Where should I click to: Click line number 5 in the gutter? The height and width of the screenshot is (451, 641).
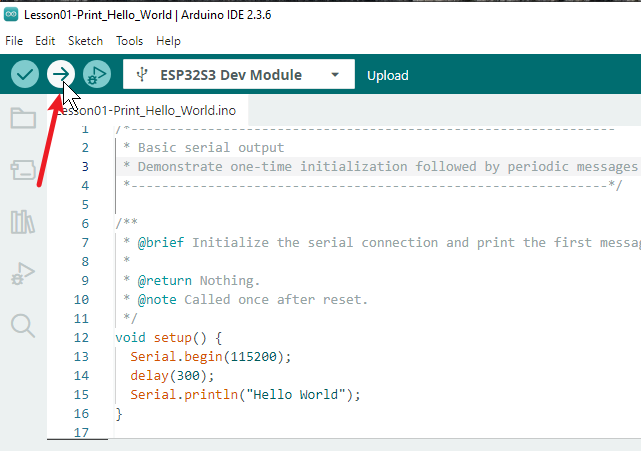pyautogui.click(x=85, y=204)
